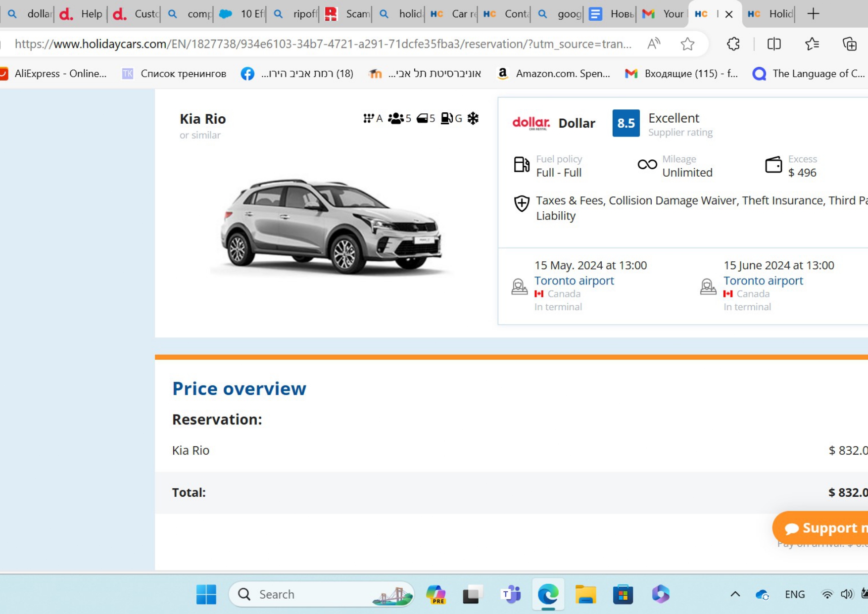Screen dimensions: 868x614
Task: Open Task View on the taskbar
Action: click(x=473, y=594)
